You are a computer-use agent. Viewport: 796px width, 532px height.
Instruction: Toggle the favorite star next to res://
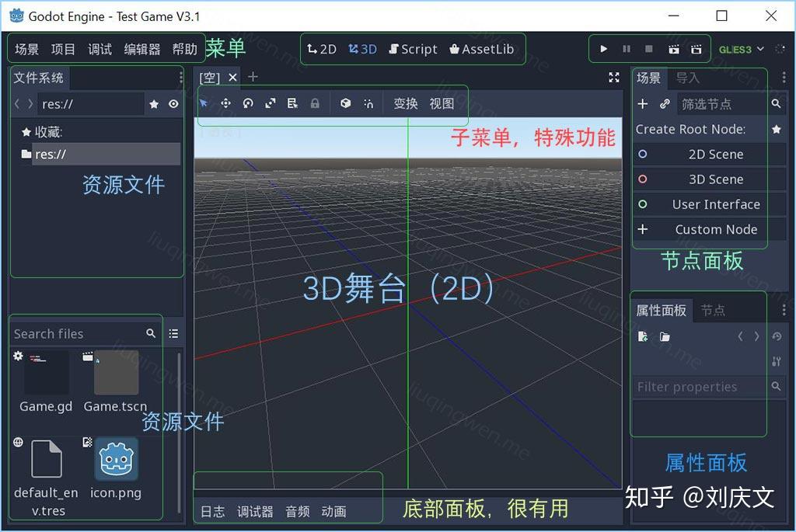tap(154, 103)
